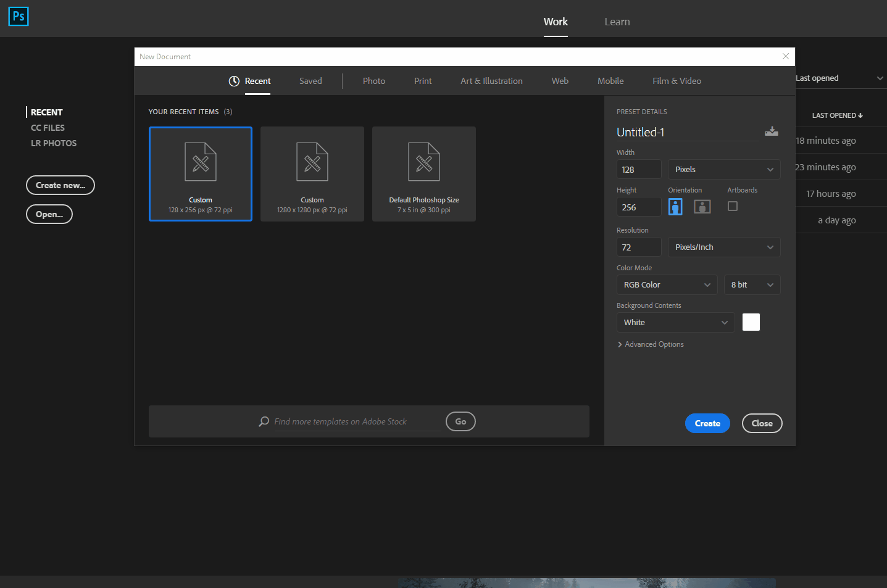This screenshot has width=887, height=588.
Task: Select LR PHOTOS in left sidebar
Action: pos(54,143)
